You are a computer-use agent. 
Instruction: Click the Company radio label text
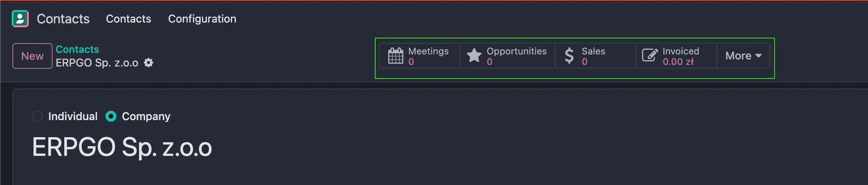point(146,116)
